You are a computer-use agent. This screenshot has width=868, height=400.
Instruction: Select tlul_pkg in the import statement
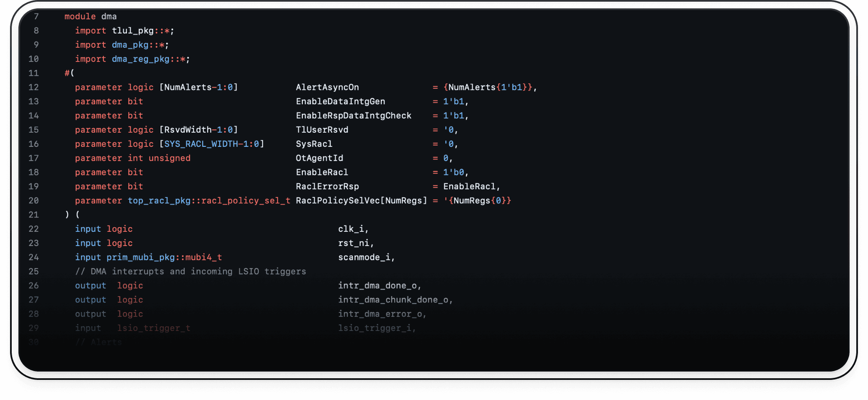pyautogui.click(x=133, y=31)
